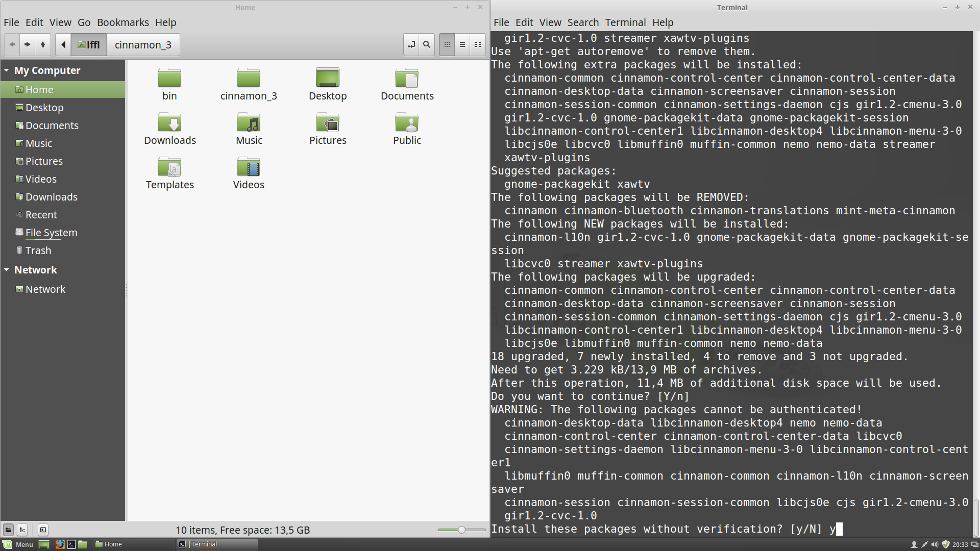The image size is (980, 551).
Task: Select File System in the sidebar
Action: (51, 233)
